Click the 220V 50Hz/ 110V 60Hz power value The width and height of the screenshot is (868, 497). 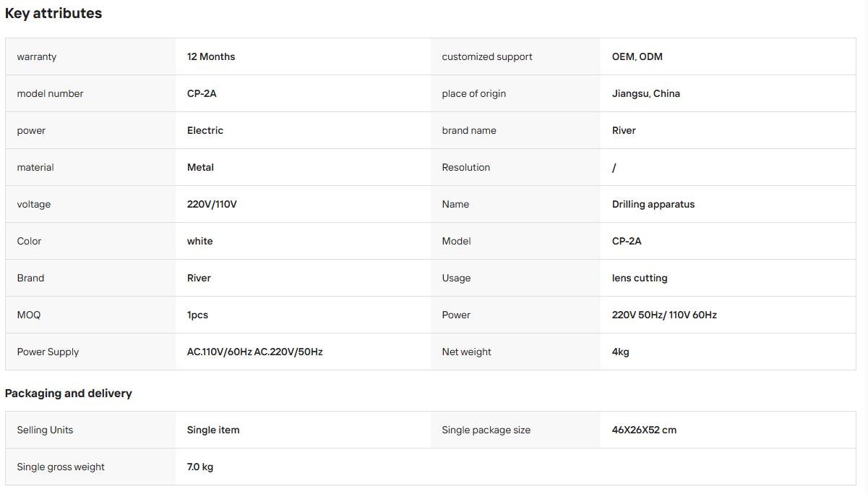coord(664,315)
